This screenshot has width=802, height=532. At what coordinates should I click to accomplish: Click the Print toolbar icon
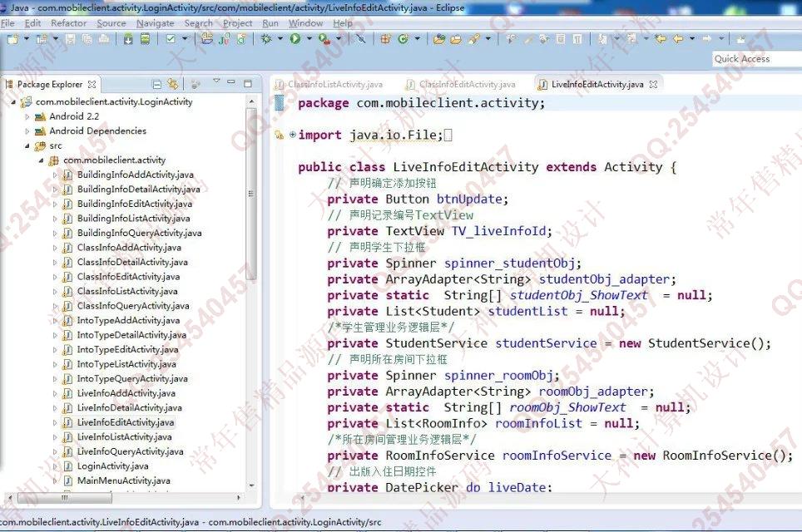104,39
